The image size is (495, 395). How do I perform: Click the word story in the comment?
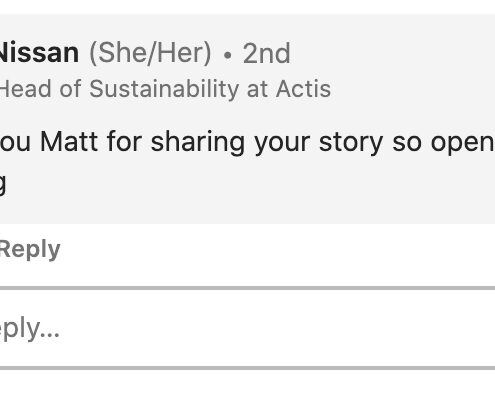coord(351,143)
